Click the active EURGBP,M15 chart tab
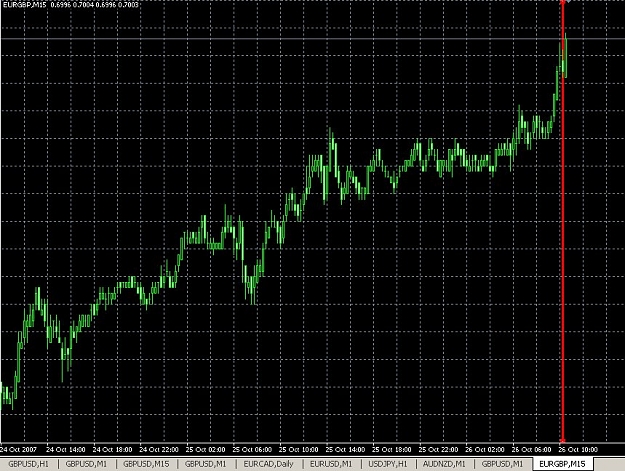The height and width of the screenshot is (471, 625). click(562, 464)
